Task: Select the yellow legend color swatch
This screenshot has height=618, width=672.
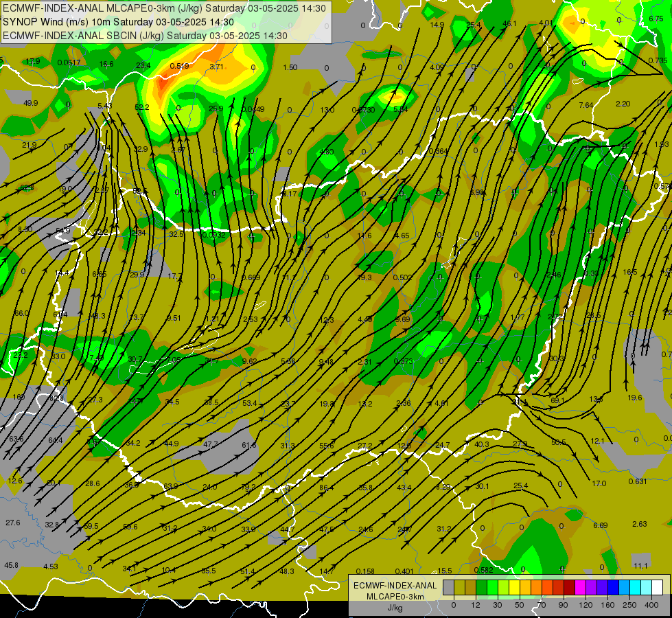Action: tap(514, 587)
